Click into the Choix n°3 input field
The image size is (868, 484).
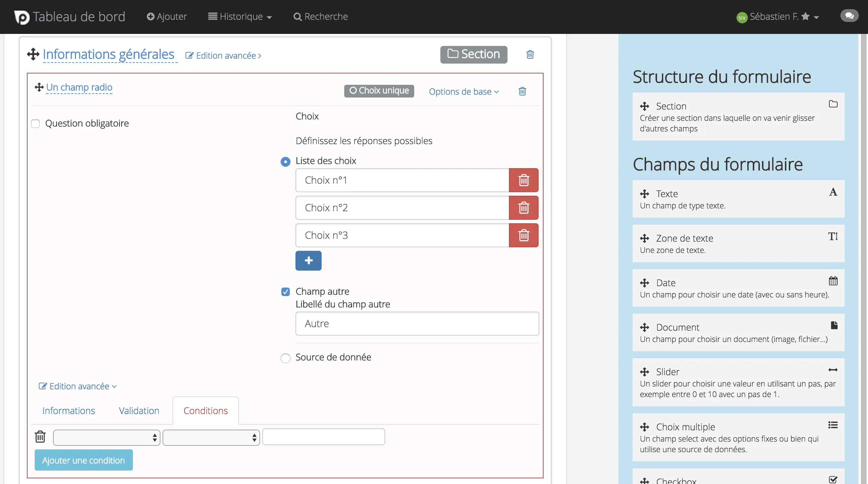coord(402,235)
